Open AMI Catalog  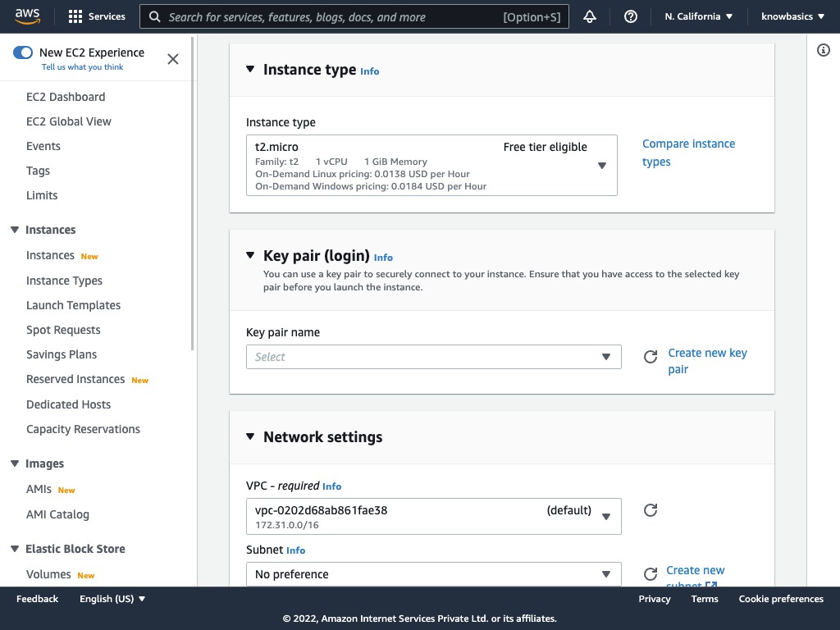pos(58,514)
